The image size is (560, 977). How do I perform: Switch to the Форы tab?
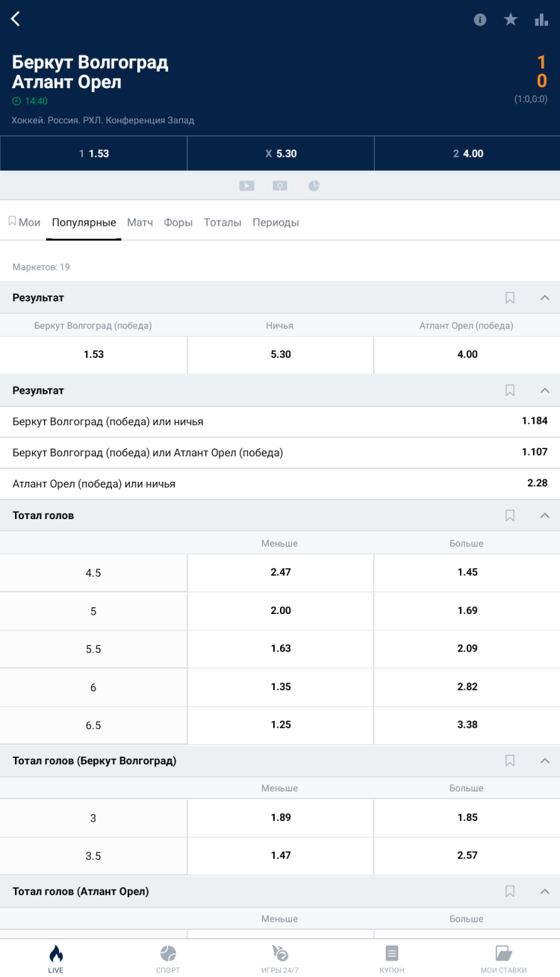pos(178,223)
